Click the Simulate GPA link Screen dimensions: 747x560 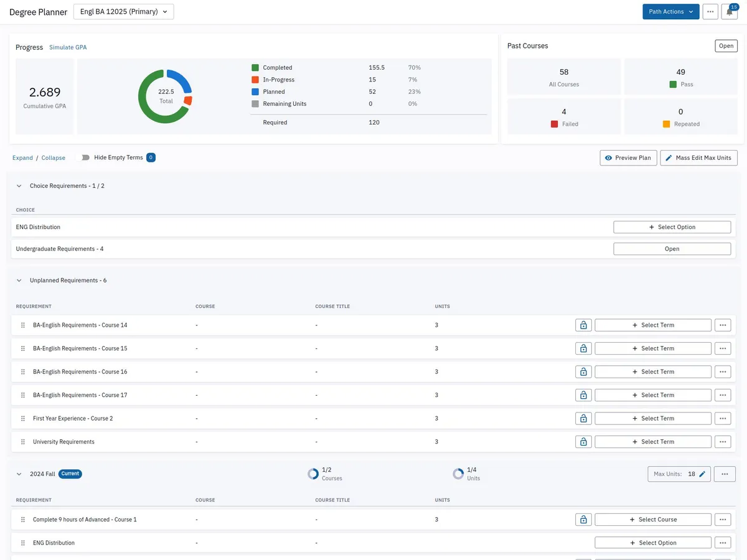tap(68, 47)
